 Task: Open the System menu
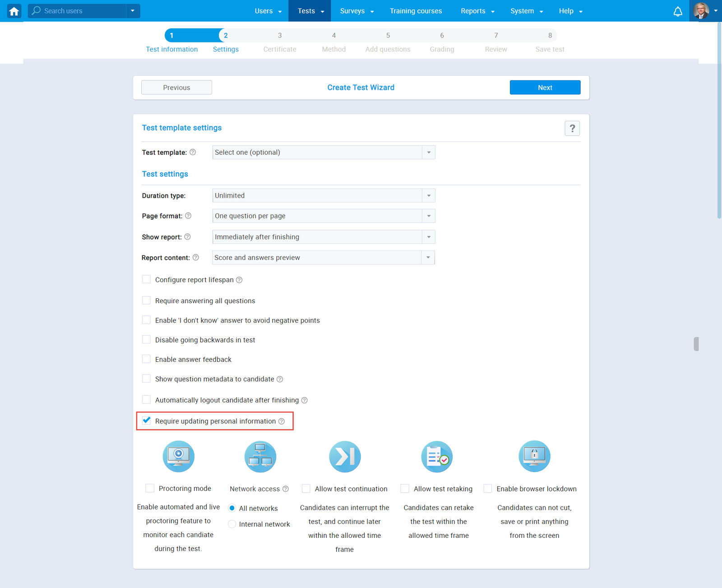tap(527, 11)
